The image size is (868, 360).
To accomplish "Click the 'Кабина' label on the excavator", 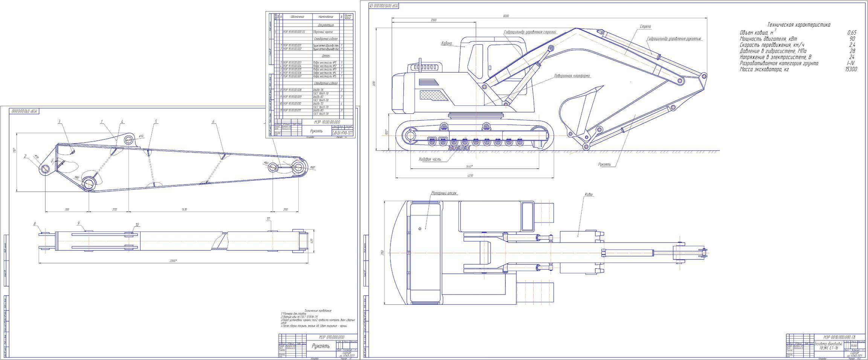I will [447, 43].
